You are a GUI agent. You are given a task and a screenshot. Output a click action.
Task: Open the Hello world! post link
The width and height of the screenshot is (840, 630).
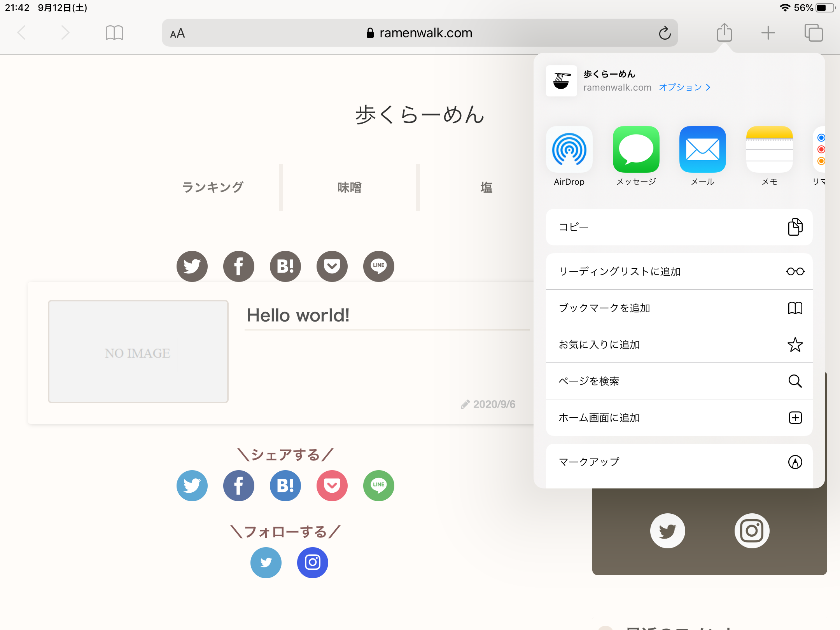pos(298,315)
